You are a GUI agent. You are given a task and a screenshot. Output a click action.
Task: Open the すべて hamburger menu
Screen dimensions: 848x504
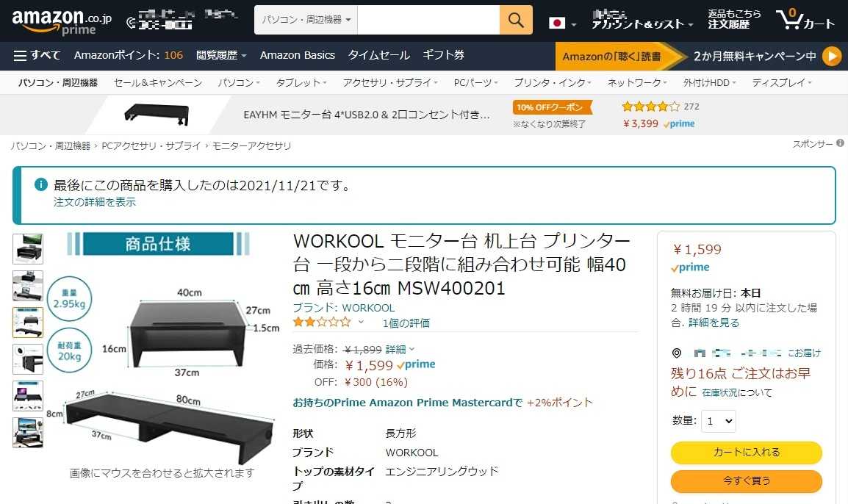(37, 55)
